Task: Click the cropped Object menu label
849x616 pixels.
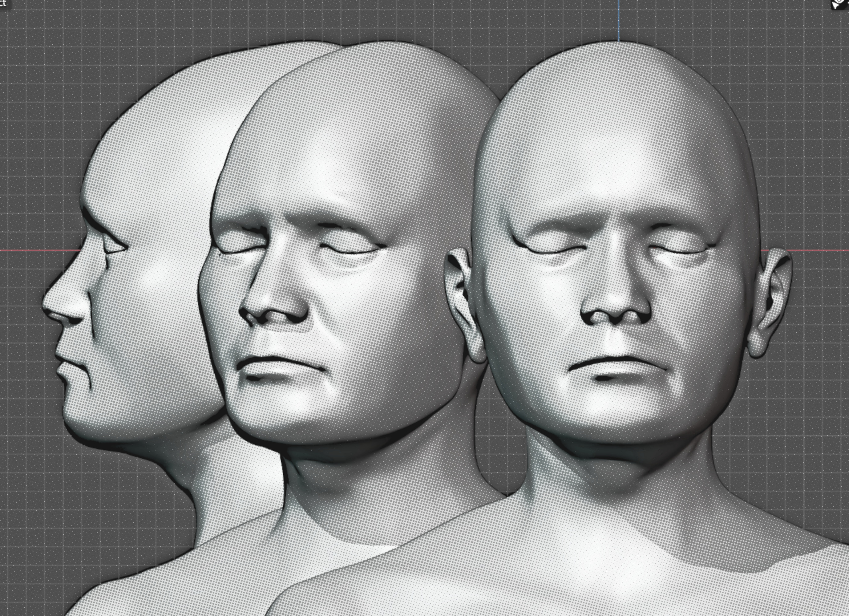Action: pos(3,3)
